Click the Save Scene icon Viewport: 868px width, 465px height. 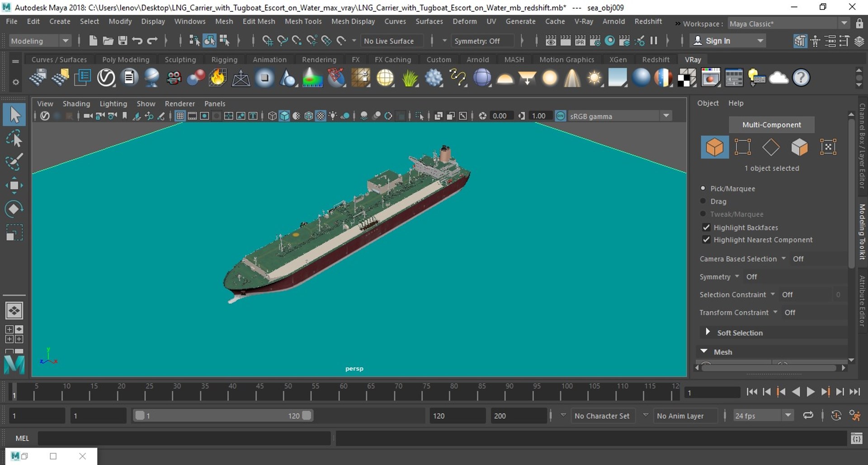pyautogui.click(x=123, y=41)
